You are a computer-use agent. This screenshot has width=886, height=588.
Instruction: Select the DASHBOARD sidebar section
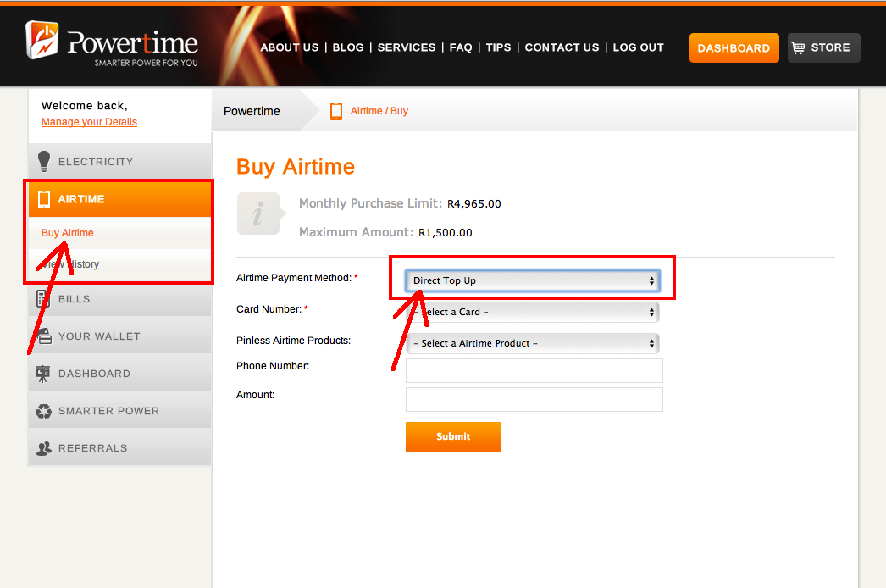[x=119, y=373]
